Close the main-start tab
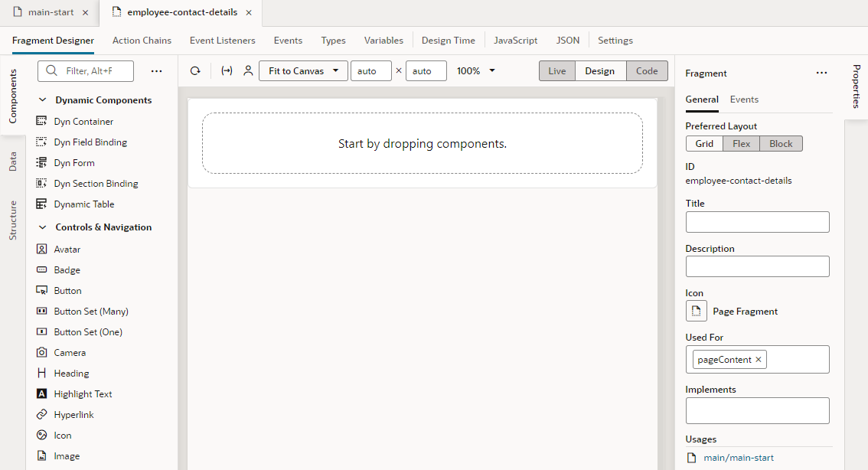The width and height of the screenshot is (868, 470). [x=85, y=12]
